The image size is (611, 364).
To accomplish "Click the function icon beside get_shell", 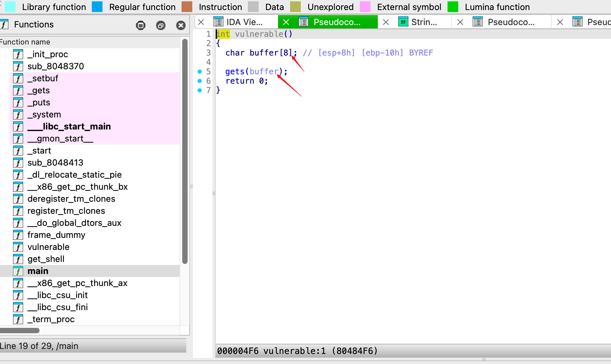I will click(x=18, y=259).
